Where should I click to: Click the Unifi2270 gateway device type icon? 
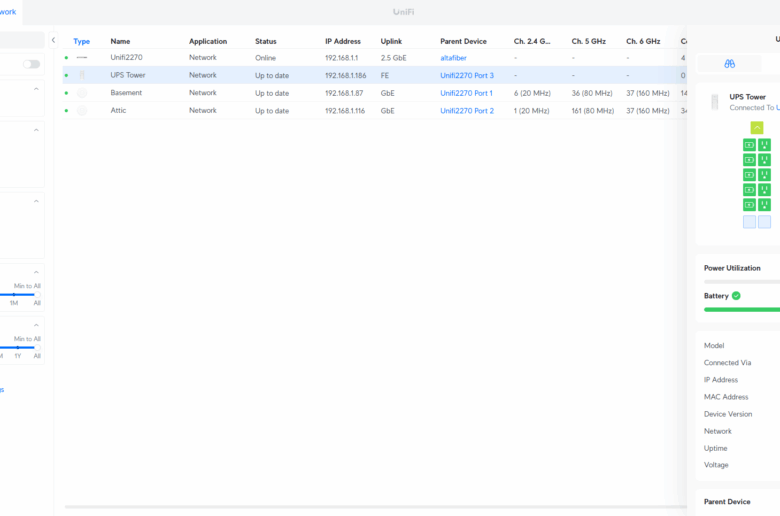point(82,58)
